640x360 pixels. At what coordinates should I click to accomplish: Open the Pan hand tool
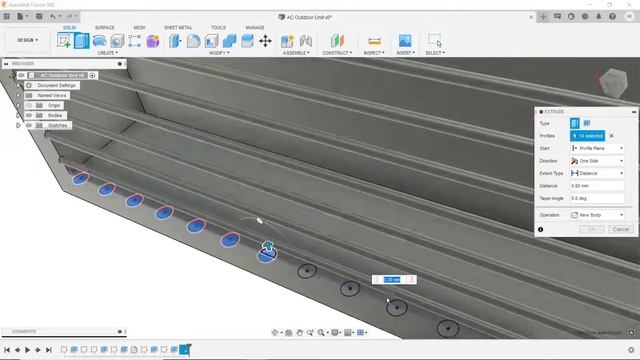(299, 333)
